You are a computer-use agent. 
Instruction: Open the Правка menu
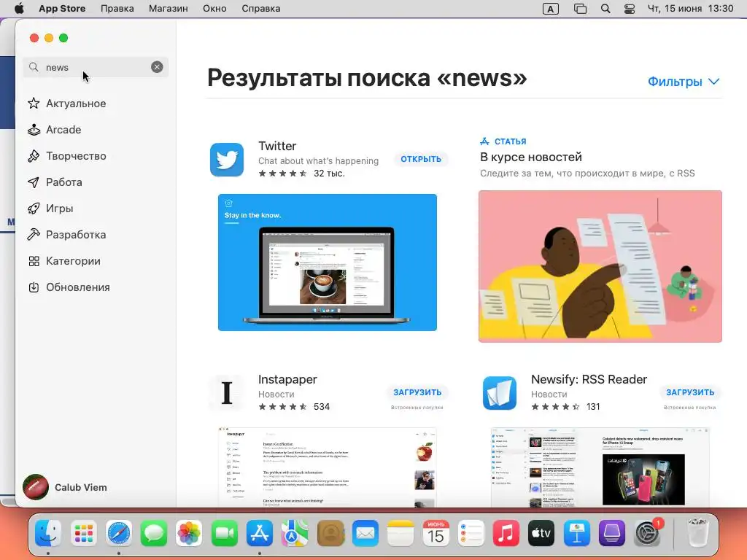pos(117,9)
